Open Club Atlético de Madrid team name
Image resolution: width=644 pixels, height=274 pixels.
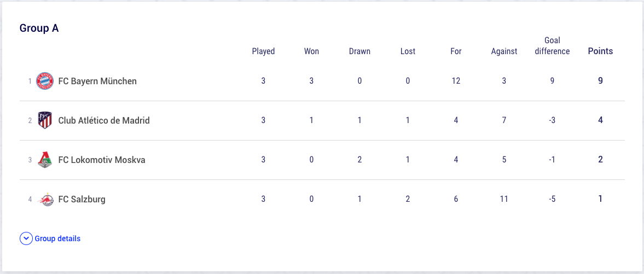104,120
